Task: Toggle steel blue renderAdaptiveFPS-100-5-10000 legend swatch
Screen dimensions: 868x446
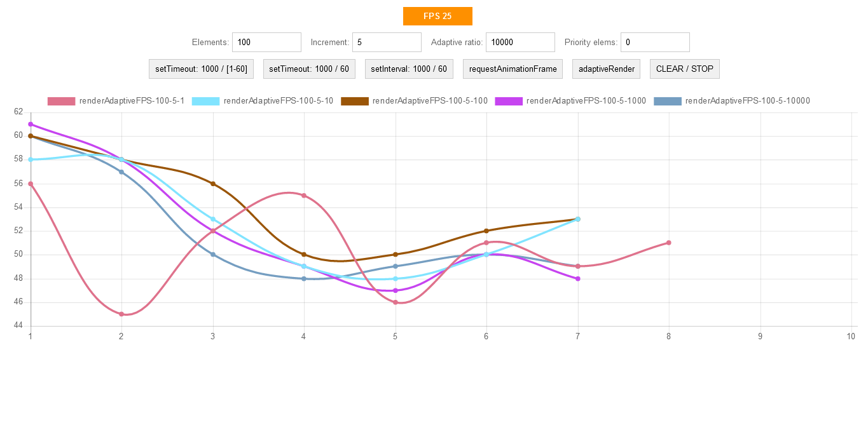Action: pos(668,101)
